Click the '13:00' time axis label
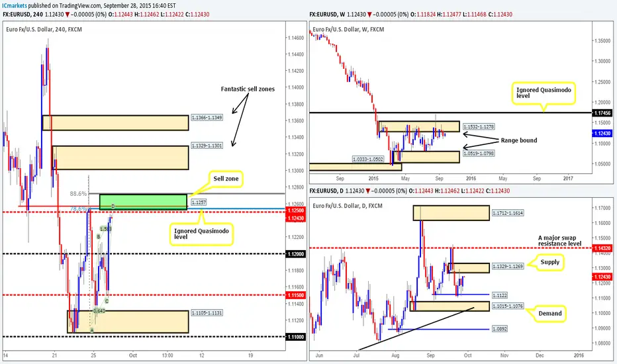The height and width of the screenshot is (364, 617). pyautogui.click(x=167, y=355)
